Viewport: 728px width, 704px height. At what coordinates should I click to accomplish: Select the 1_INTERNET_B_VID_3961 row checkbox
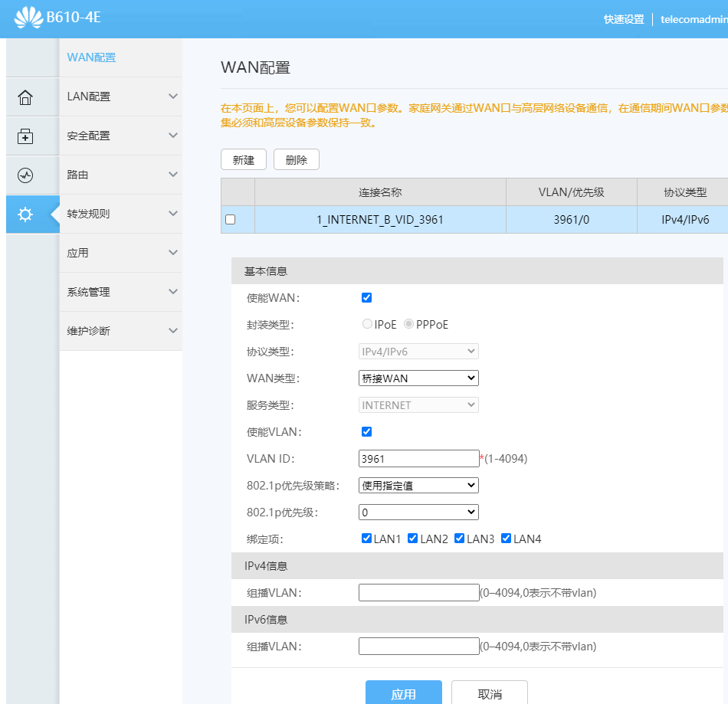click(x=230, y=220)
